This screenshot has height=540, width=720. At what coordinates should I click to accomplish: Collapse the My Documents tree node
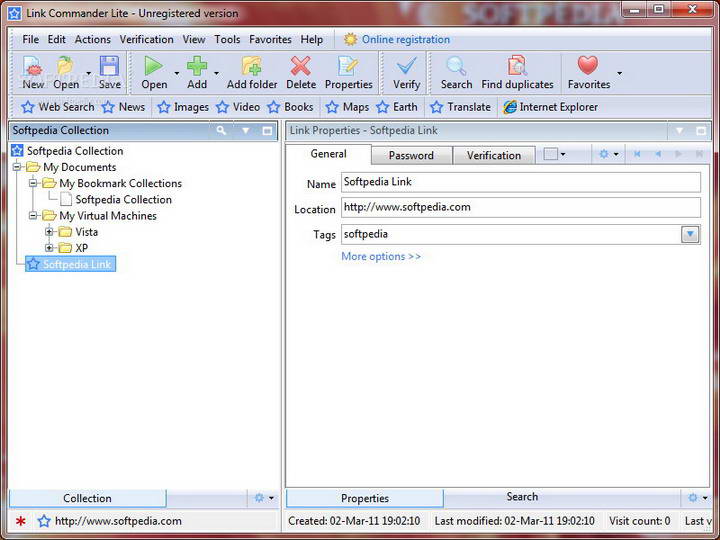(17, 167)
